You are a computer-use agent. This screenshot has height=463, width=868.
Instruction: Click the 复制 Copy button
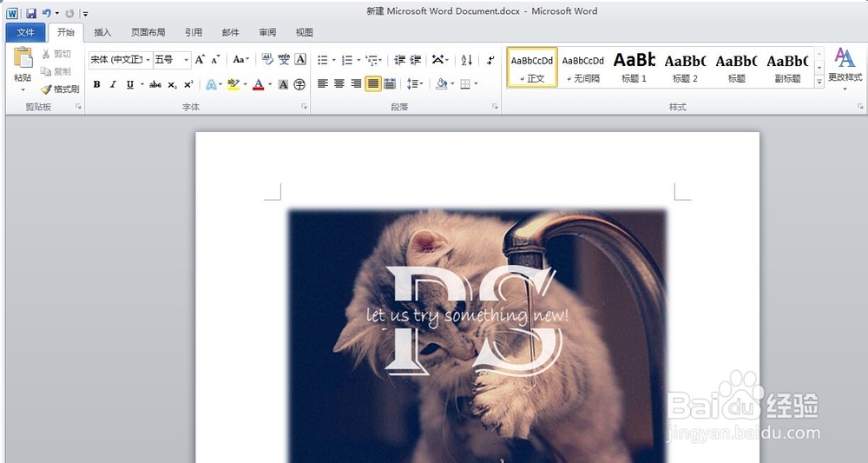coord(56,71)
